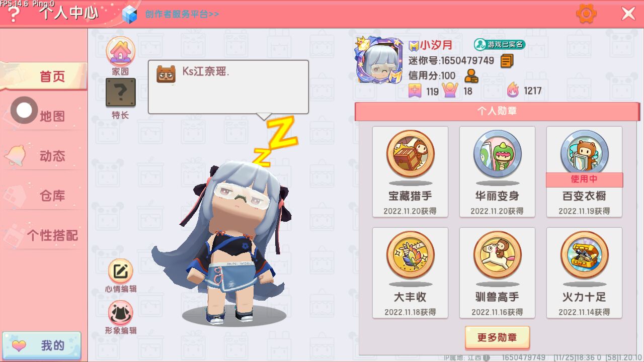Open the orange settings gear
The height and width of the screenshot is (362, 644).
click(586, 14)
